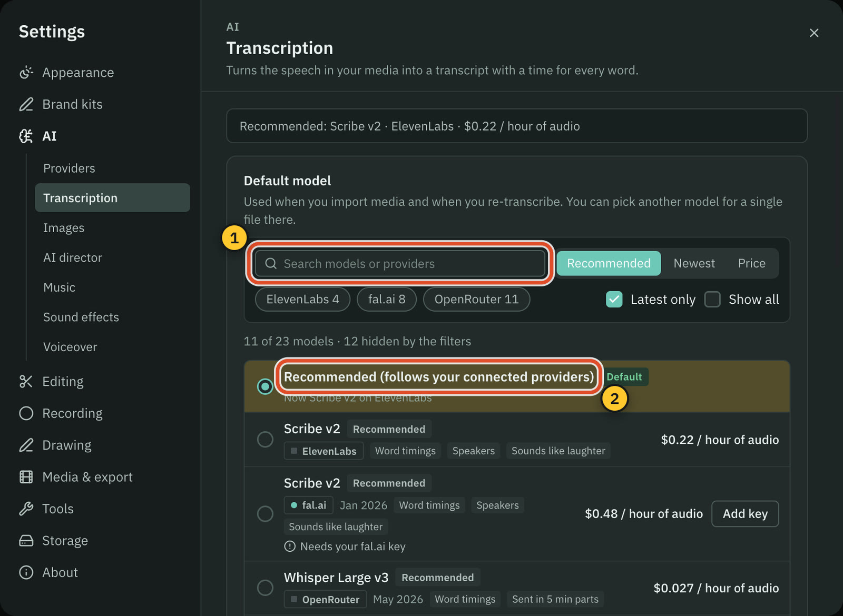Image resolution: width=843 pixels, height=616 pixels.
Task: Open the AI director settings page
Action: point(113,257)
